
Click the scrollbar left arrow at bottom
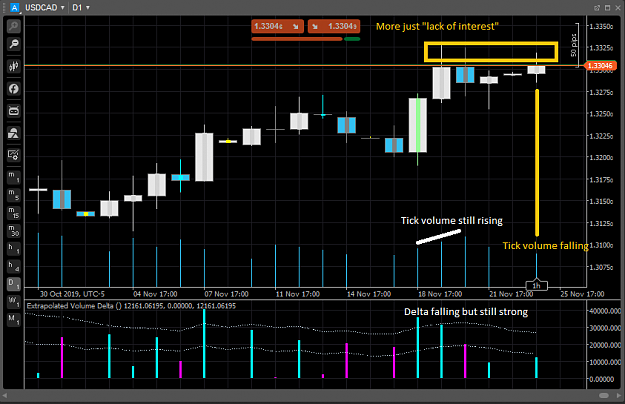coord(5,396)
